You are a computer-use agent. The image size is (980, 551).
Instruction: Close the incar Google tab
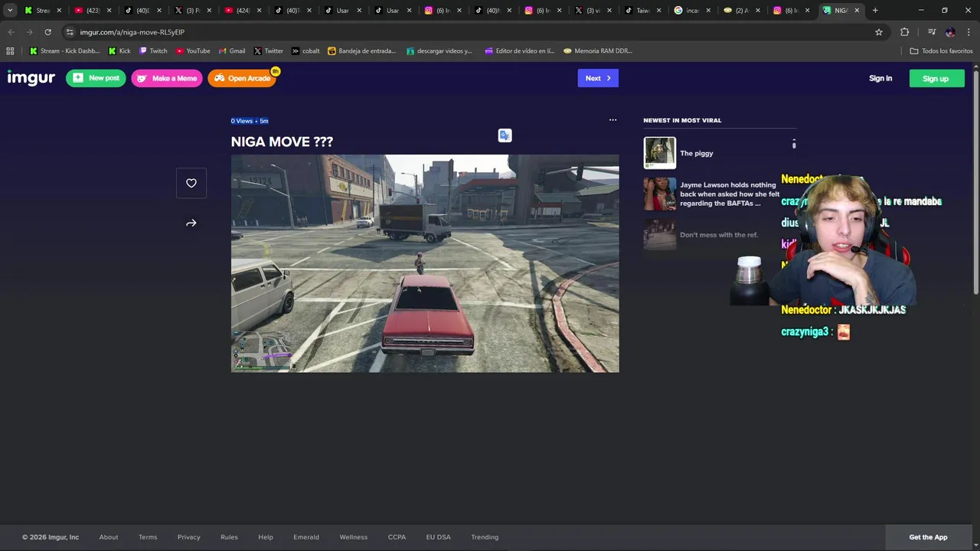click(709, 11)
